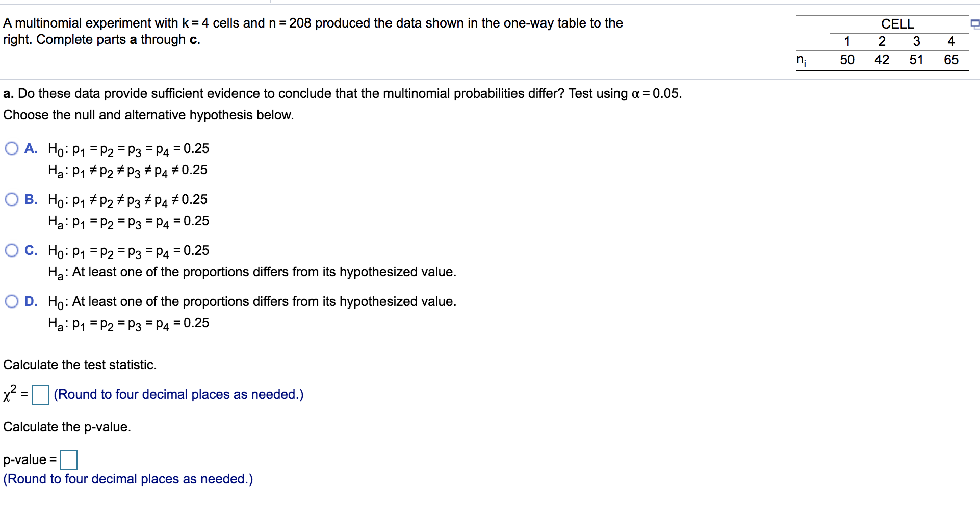Screen dimensions: 980x511
Task: Click the chi-squared symbol label
Action: (x=9, y=394)
